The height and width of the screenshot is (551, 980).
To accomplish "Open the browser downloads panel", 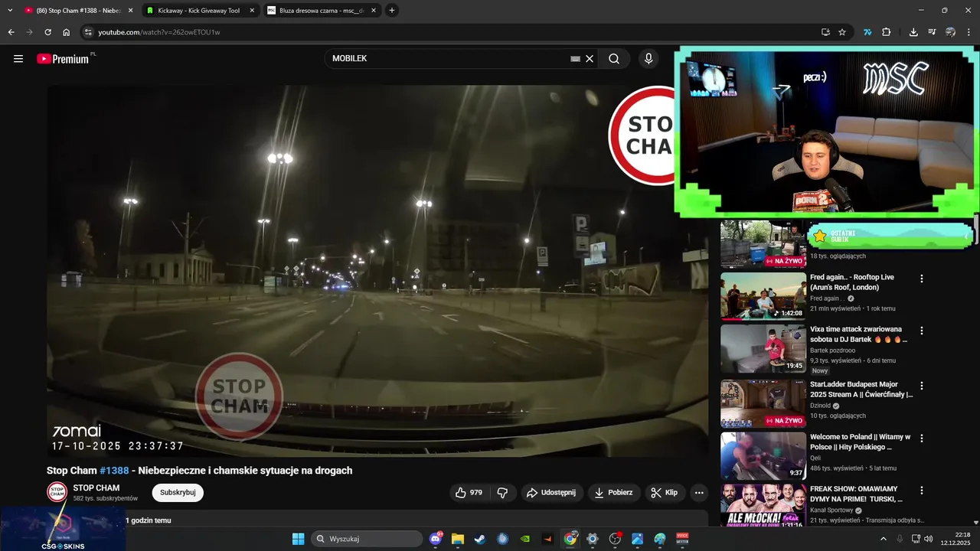I will click(x=913, y=32).
